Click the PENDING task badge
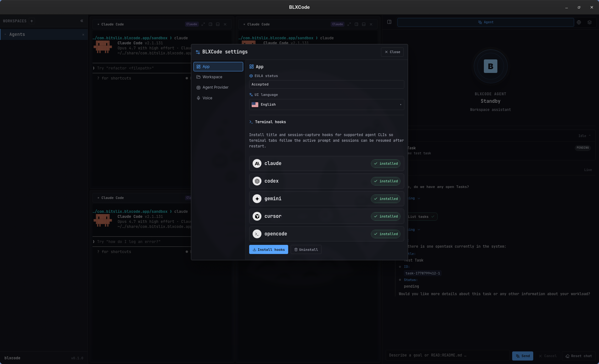 coord(583,148)
